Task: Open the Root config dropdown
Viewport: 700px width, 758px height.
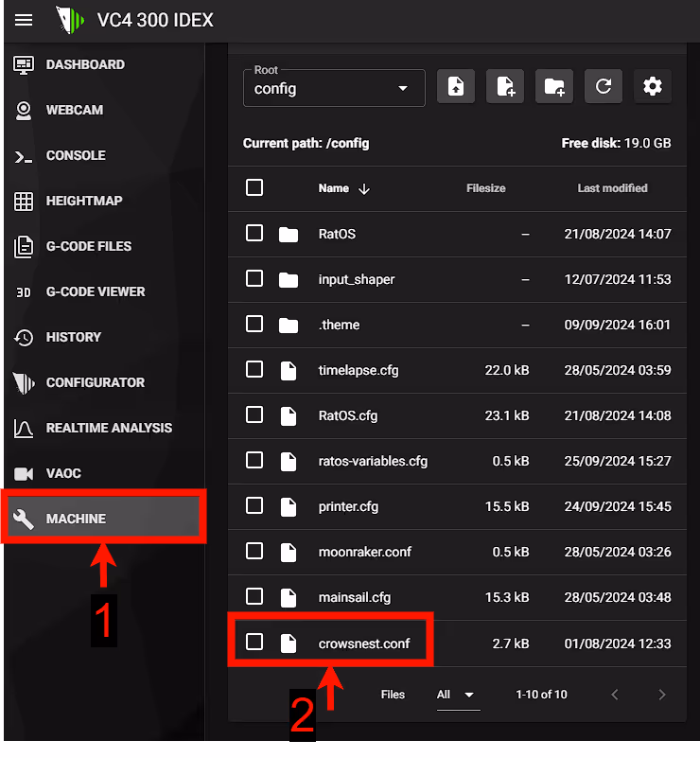Action: click(x=334, y=87)
